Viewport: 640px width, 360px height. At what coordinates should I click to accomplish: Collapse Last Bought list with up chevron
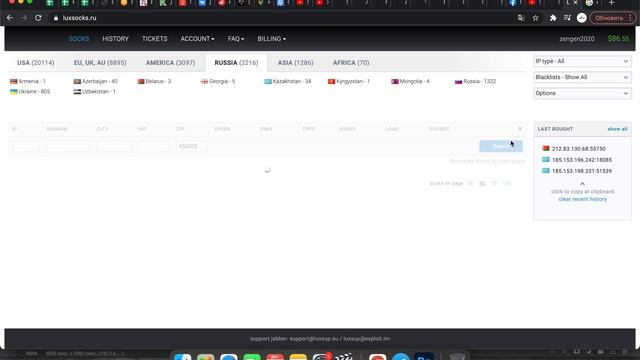(x=582, y=184)
